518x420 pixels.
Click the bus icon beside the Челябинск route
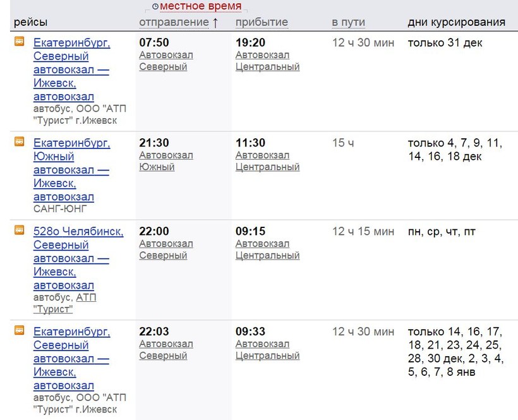tap(20, 231)
